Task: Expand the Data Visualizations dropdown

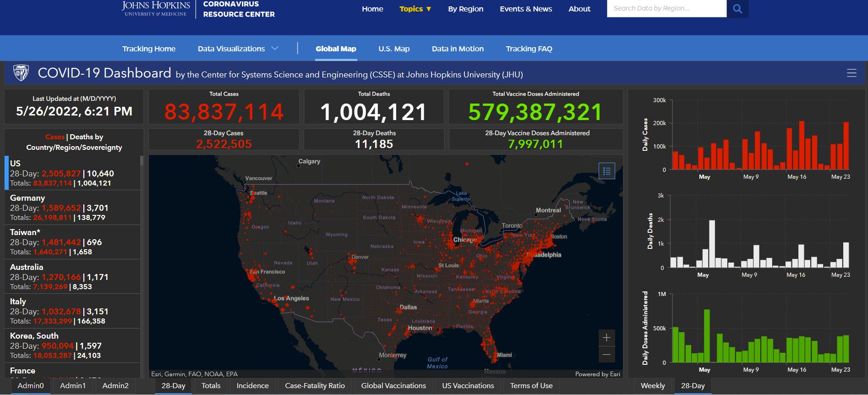Action: pos(238,49)
